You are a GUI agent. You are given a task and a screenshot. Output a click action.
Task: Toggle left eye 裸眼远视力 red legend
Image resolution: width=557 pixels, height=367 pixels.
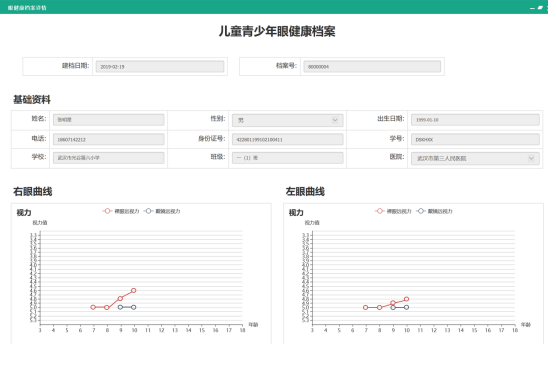point(393,211)
